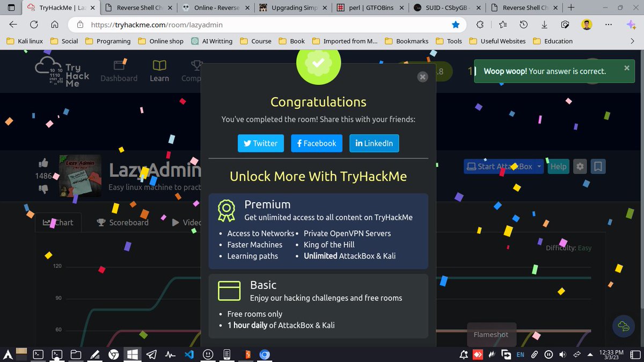Viewport: 644px width, 362px height.
Task: Refresh the current page
Action: click(x=34, y=25)
